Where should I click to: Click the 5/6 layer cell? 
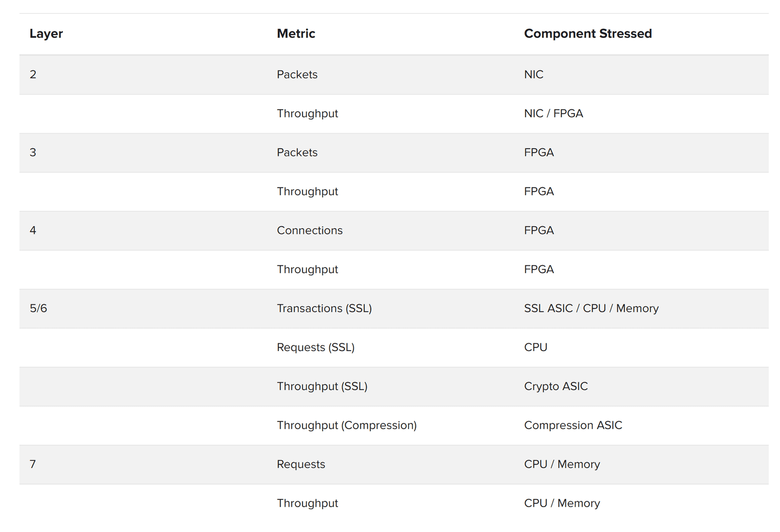(x=38, y=309)
